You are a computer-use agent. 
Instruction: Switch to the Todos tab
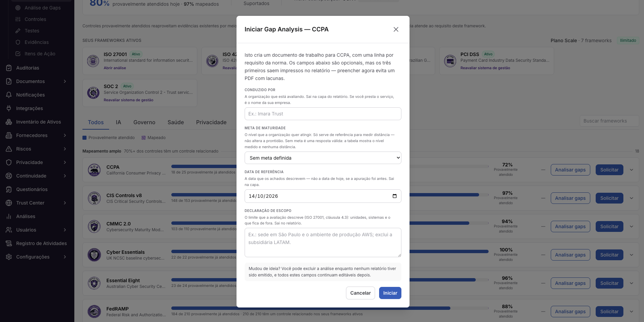[x=96, y=122]
